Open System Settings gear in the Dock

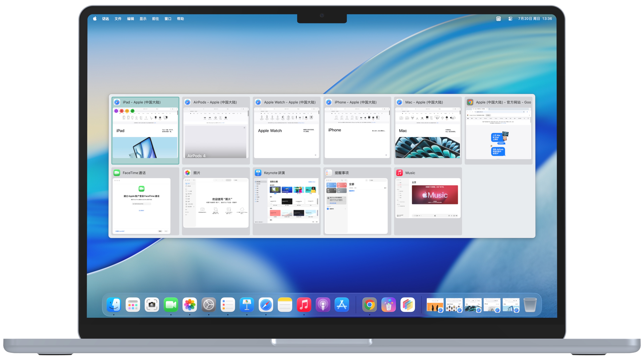209,305
